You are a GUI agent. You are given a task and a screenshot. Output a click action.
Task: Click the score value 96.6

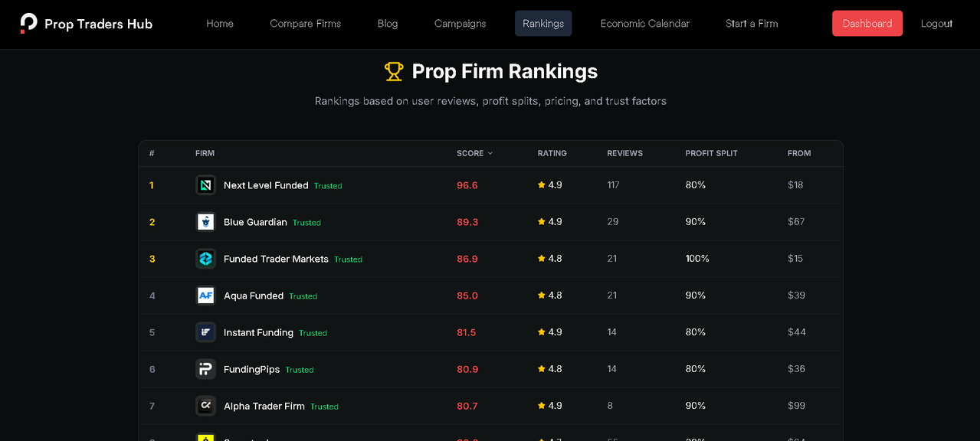pyautogui.click(x=467, y=185)
